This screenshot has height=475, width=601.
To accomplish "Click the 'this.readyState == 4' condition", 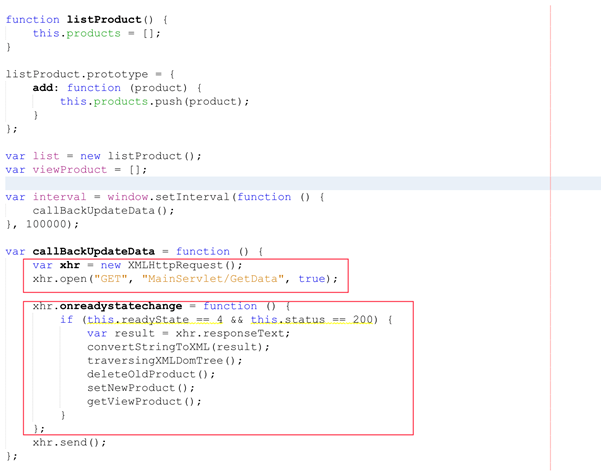I will [155, 319].
